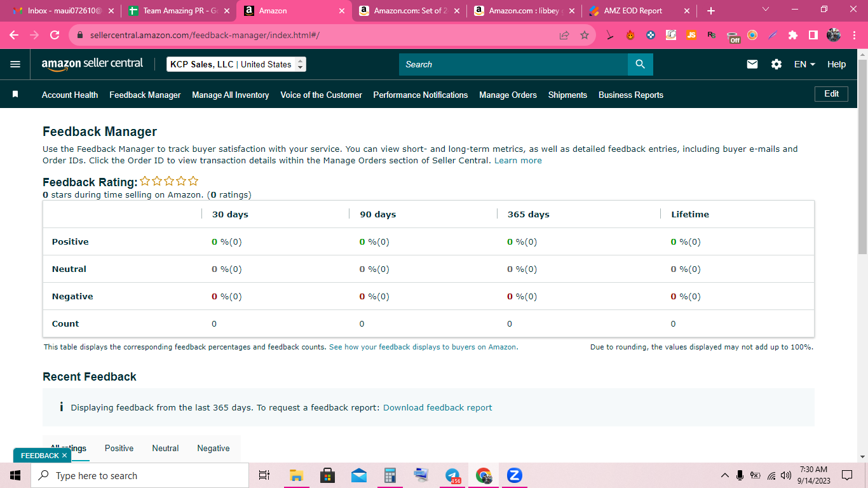Go to Voice of the Customer
The height and width of the screenshot is (488, 868).
[322, 95]
